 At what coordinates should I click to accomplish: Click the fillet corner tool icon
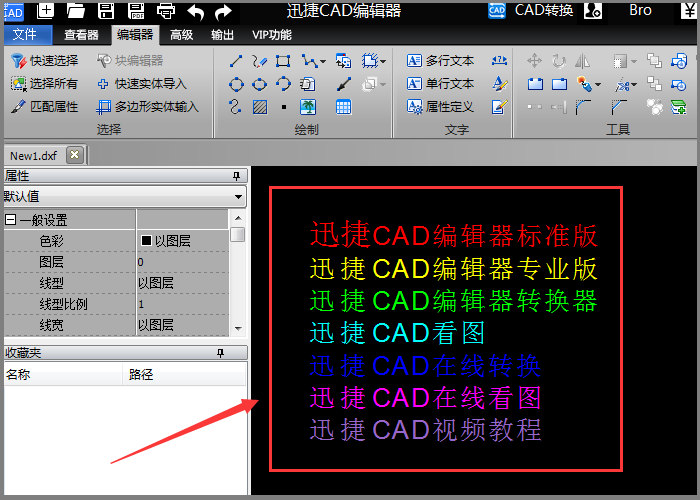click(583, 107)
